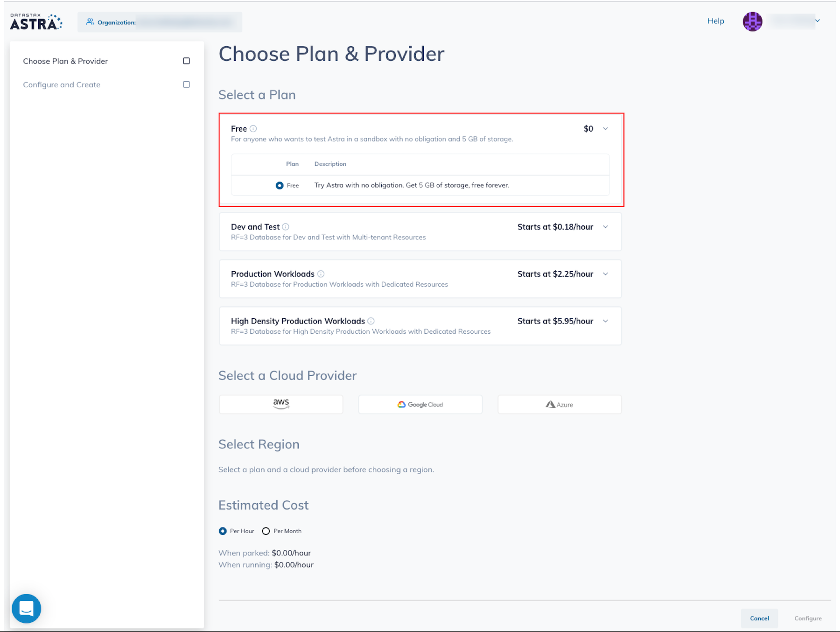
Task: Select Google Cloud provider
Action: pos(420,404)
